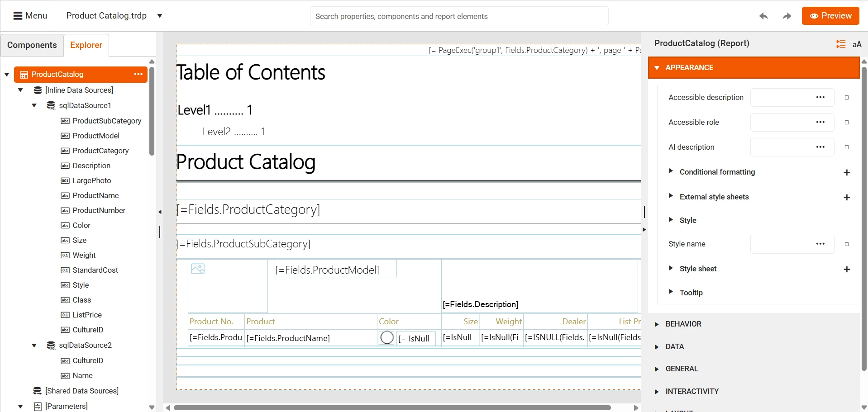Select the Explorer tab

pyautogui.click(x=86, y=45)
